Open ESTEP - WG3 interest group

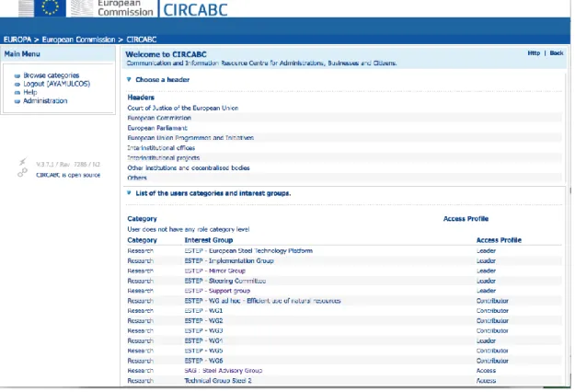point(203,330)
